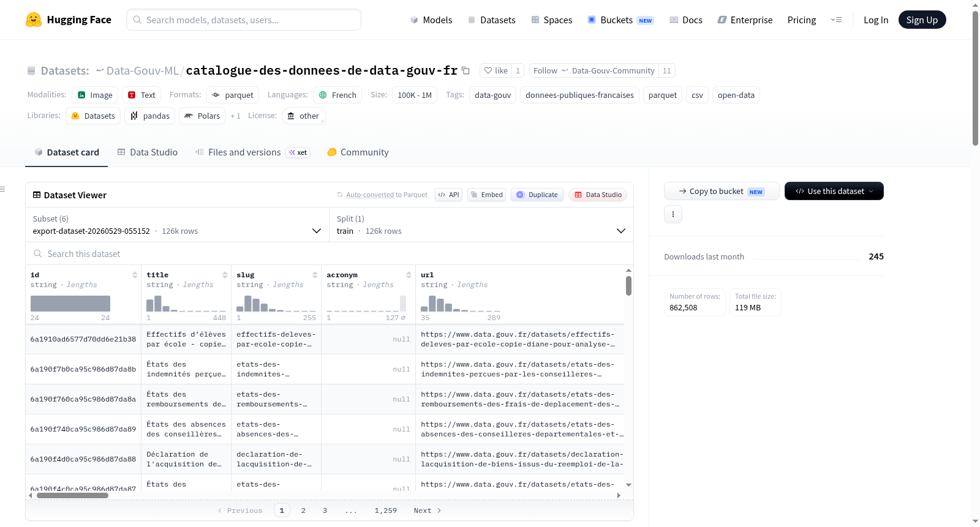Select the data-gouv tag

point(493,95)
